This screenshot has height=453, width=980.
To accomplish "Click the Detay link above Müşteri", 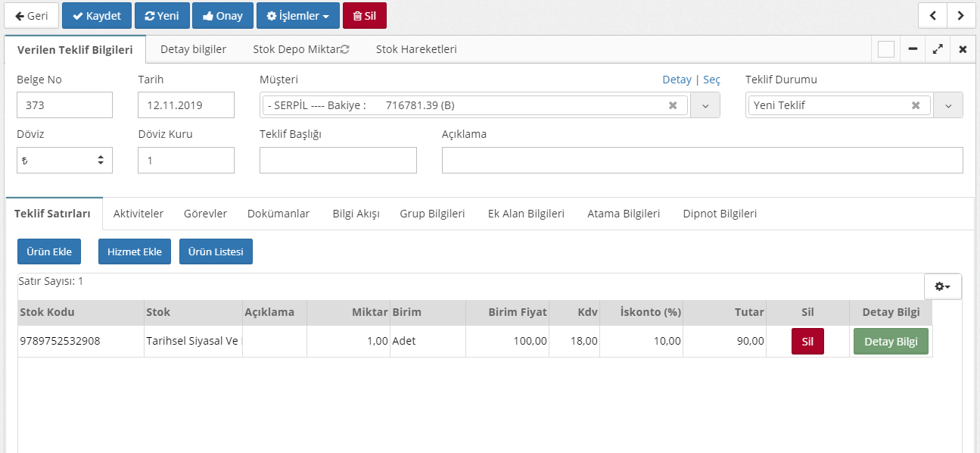I will tap(677, 80).
